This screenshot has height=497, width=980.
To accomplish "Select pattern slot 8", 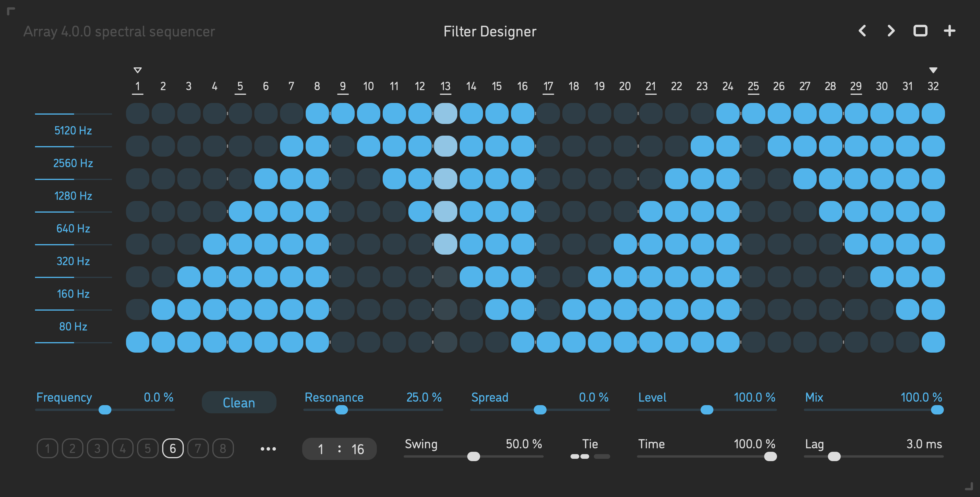I will (x=223, y=449).
